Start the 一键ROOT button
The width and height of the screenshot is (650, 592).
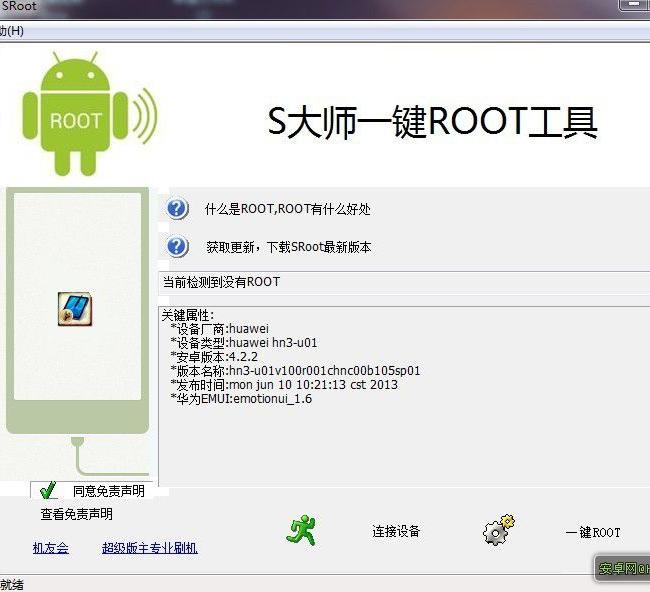click(x=593, y=532)
